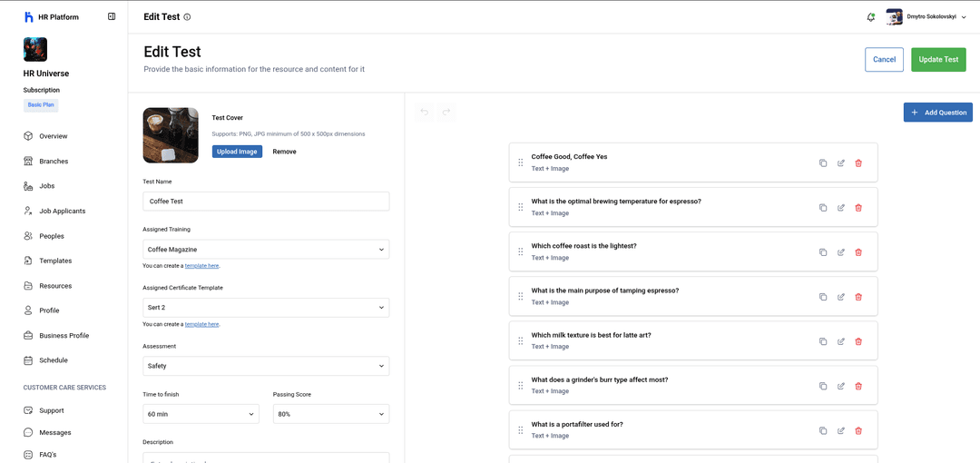This screenshot has width=980, height=463.
Task: Click the green Update Test button
Action: click(938, 60)
